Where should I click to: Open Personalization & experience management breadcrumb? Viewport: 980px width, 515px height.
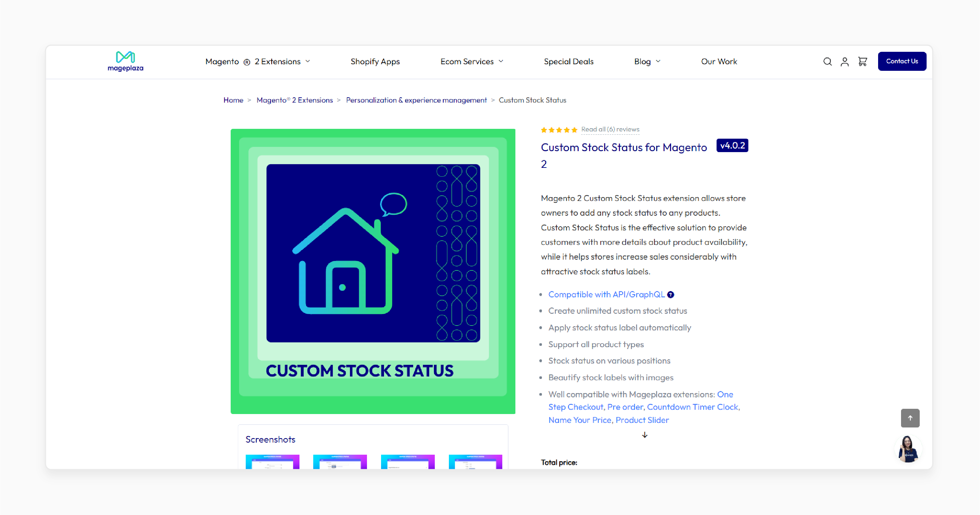[x=416, y=100]
